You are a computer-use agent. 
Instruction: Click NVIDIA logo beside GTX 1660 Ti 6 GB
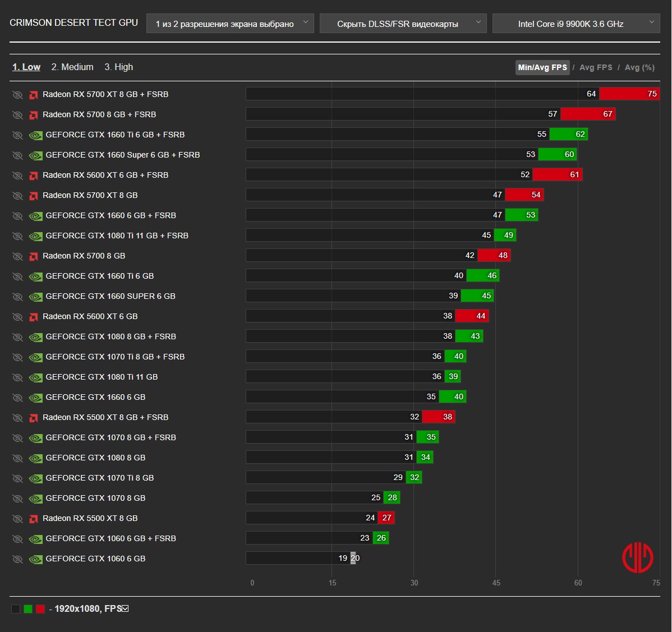coord(35,276)
